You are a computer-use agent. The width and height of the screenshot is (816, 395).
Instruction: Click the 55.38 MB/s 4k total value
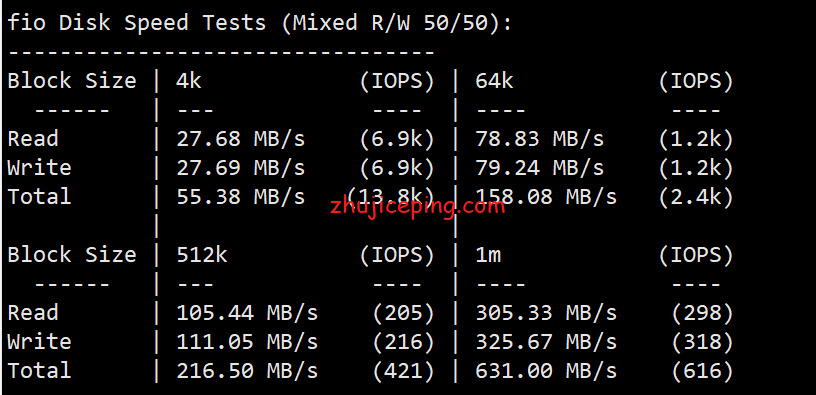[240, 197]
